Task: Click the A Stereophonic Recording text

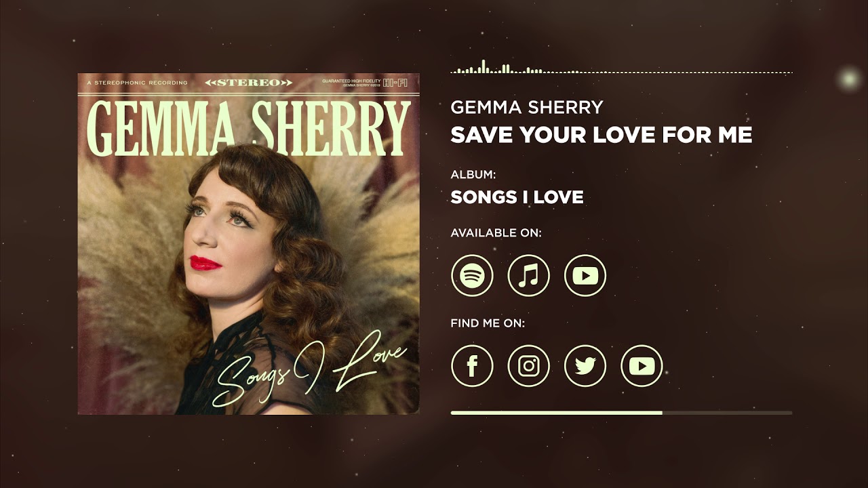Action: click(138, 83)
